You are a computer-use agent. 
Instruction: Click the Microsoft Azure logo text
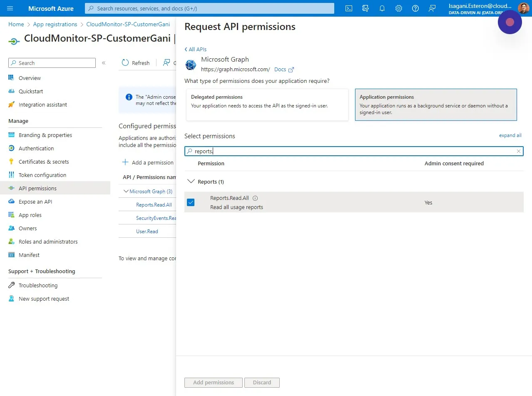[x=51, y=8]
